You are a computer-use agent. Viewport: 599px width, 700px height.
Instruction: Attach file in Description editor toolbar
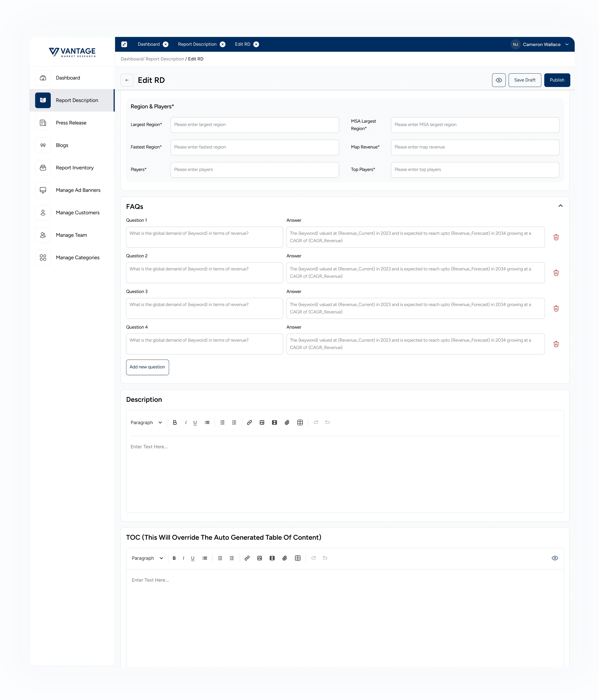tap(287, 422)
